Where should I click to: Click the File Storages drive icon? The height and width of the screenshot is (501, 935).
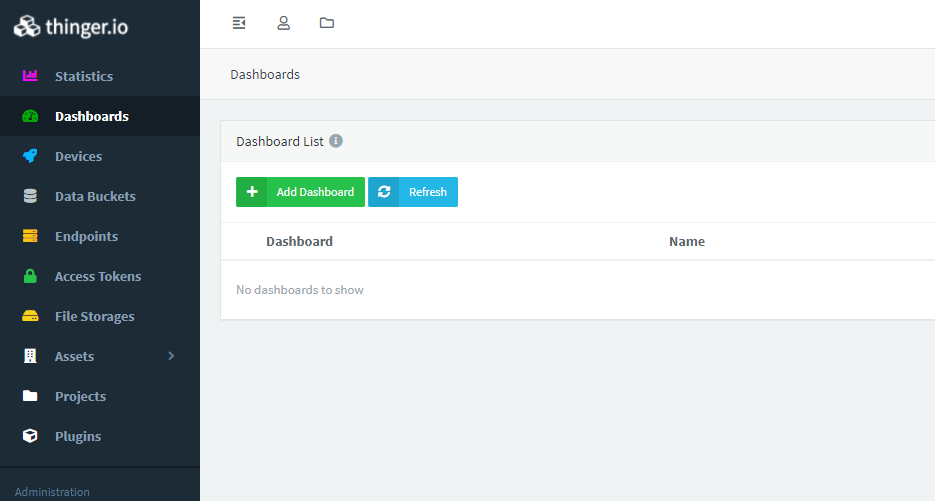pos(30,316)
